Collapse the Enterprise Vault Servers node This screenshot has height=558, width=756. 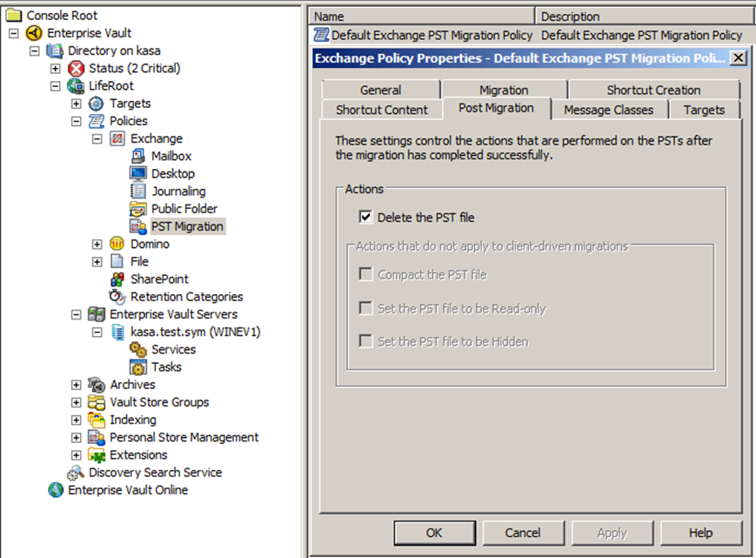click(77, 314)
